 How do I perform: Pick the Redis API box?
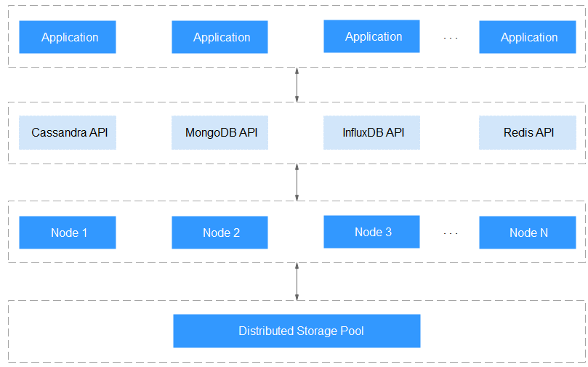coord(528,133)
